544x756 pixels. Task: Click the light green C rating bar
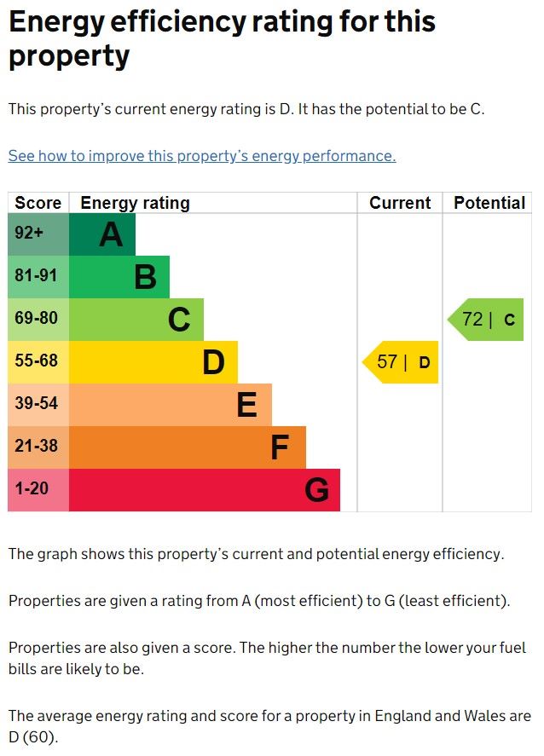click(x=136, y=320)
